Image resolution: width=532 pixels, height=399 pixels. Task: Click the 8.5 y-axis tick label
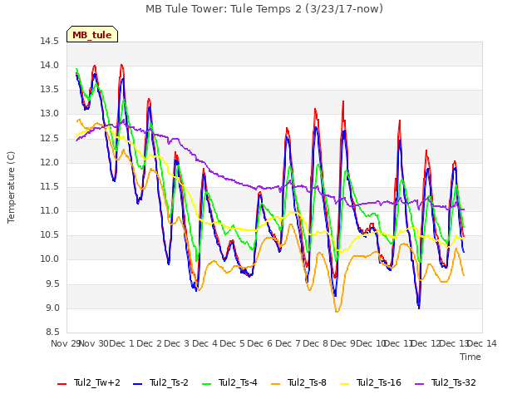[x=52, y=332]
